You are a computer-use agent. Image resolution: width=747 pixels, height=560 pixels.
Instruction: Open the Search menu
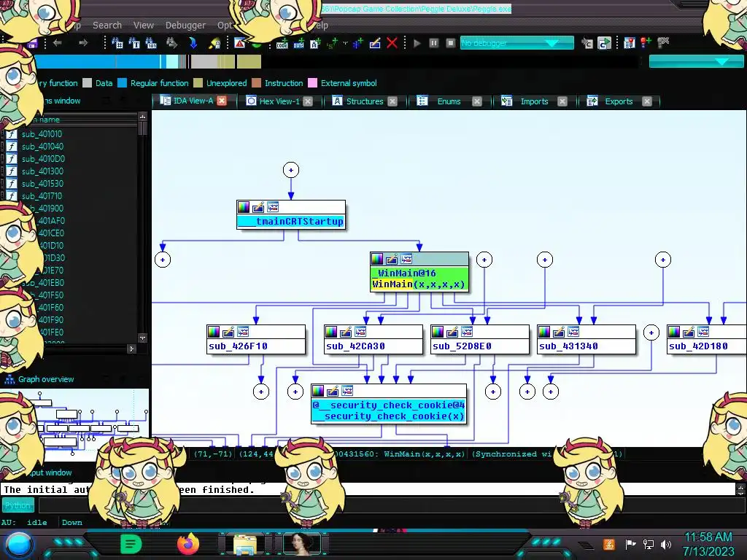coord(107,26)
